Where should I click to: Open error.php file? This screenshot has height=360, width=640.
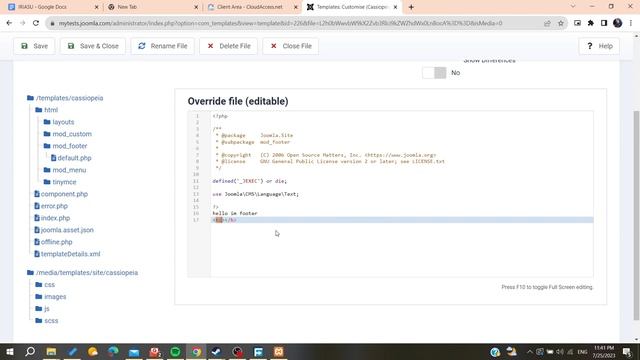51,206
